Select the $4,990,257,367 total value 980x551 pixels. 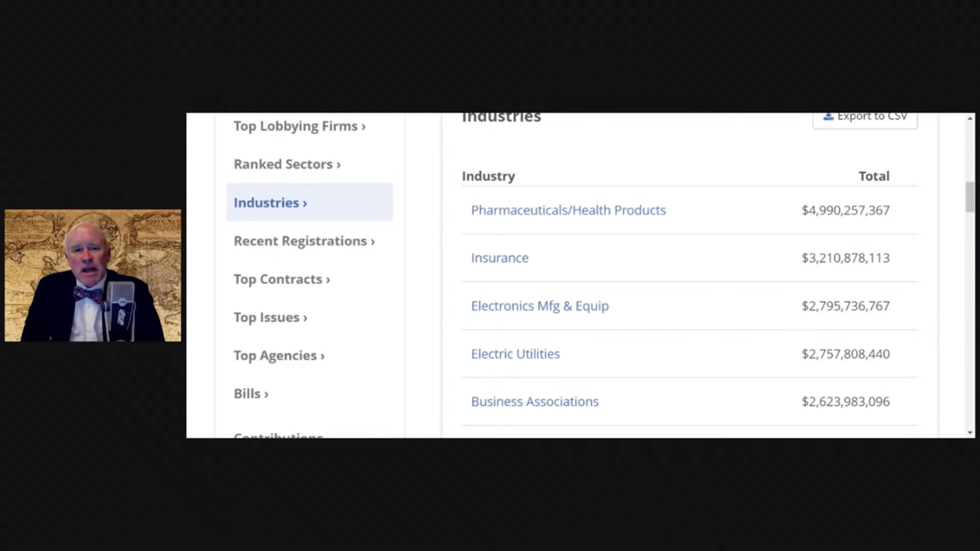845,210
